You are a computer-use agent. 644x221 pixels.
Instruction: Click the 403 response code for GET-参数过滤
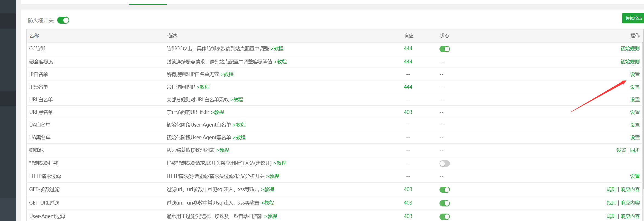pos(408,189)
